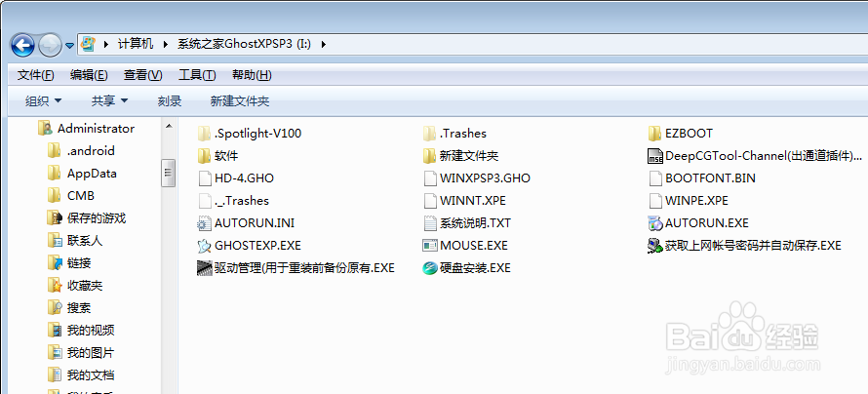Select the EZBOOT folder
Screen dimensions: 868x394
click(681, 134)
